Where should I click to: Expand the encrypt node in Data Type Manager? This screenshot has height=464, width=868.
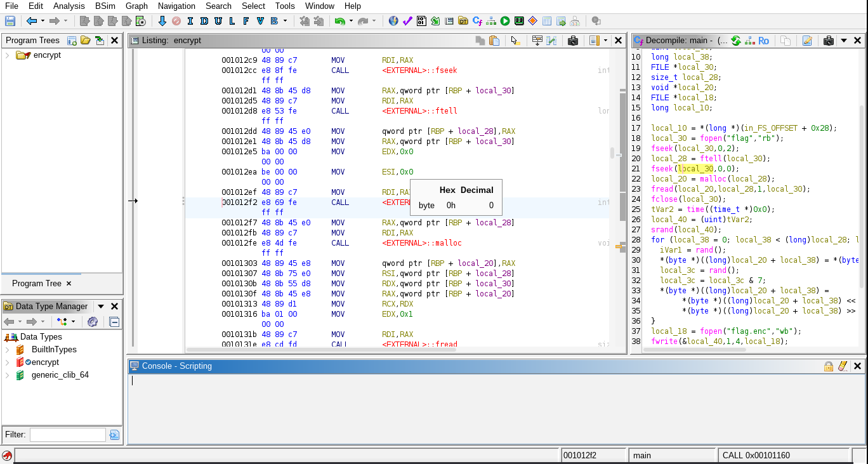point(9,362)
